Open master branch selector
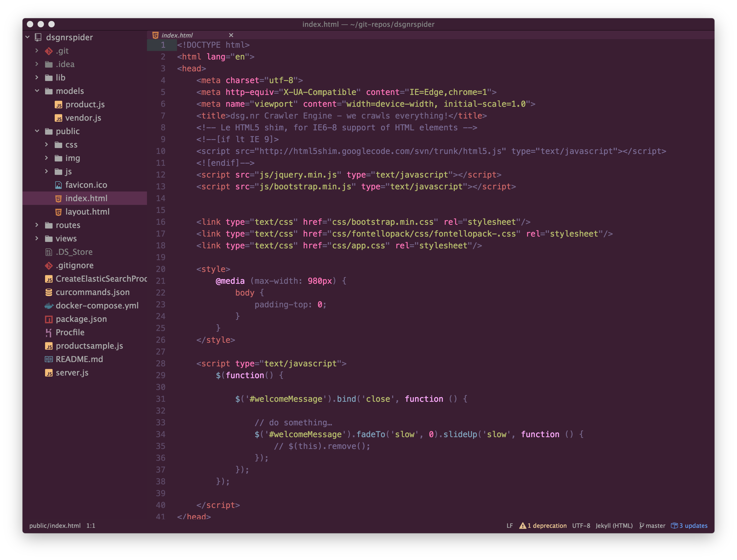Screen dimensions: 737x560 tap(652, 525)
